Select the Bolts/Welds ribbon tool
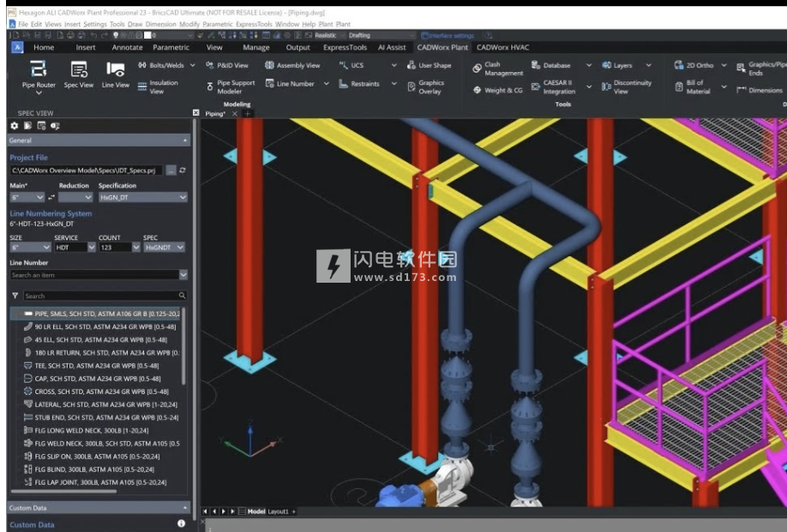Image resolution: width=787 pixels, height=532 pixels. coord(161,65)
